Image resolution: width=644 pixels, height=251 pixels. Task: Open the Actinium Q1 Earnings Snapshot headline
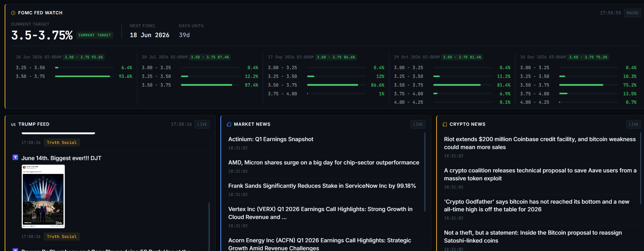point(271,139)
